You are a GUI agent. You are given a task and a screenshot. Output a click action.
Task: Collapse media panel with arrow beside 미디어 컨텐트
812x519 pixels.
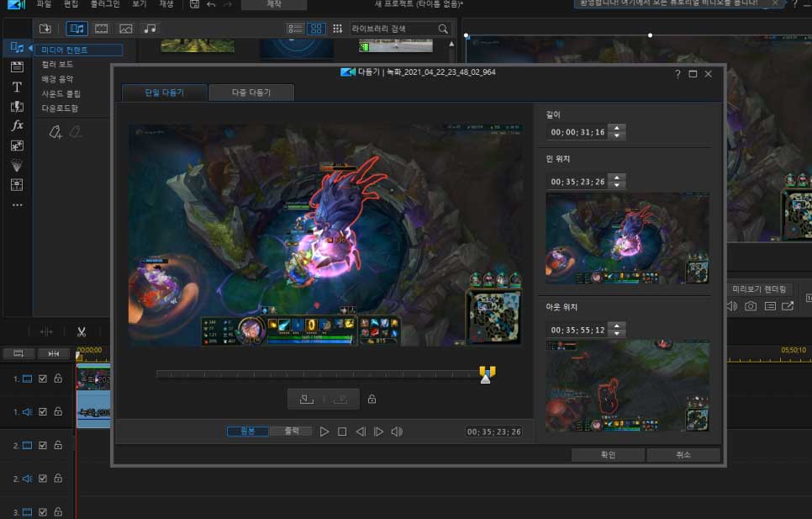click(30, 48)
